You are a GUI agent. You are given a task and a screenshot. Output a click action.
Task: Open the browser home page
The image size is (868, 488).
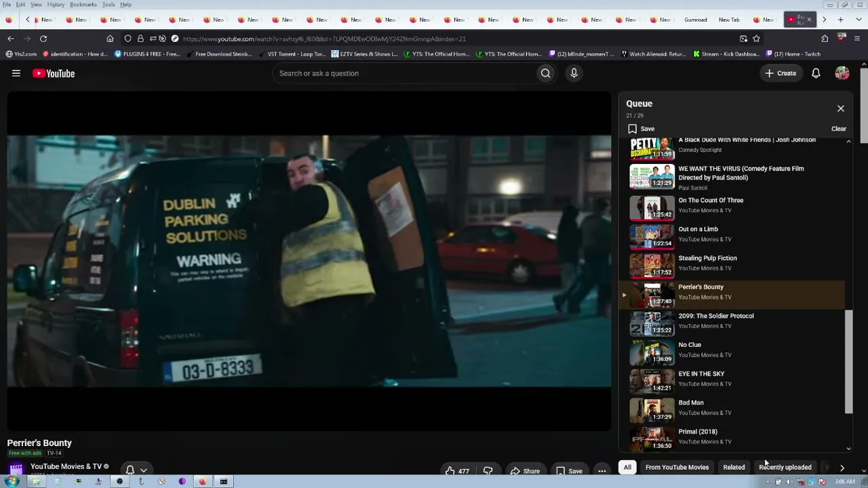click(x=110, y=39)
